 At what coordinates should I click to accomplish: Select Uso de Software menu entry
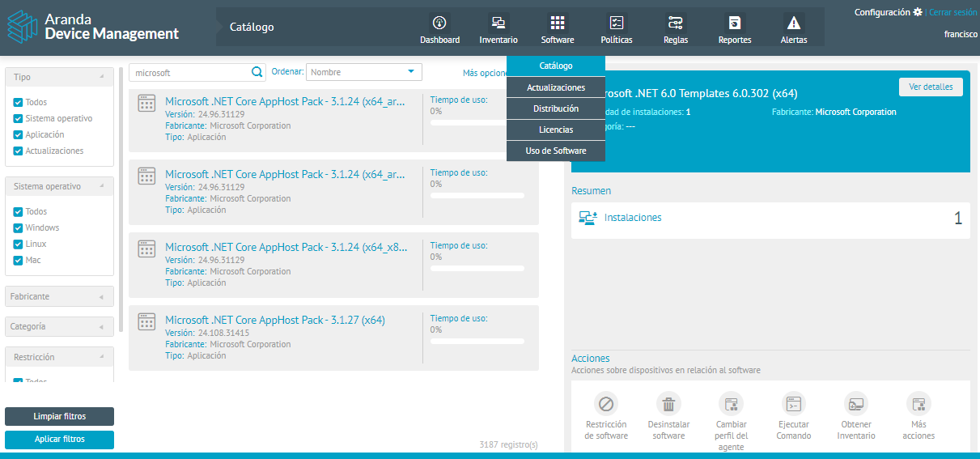pos(556,151)
